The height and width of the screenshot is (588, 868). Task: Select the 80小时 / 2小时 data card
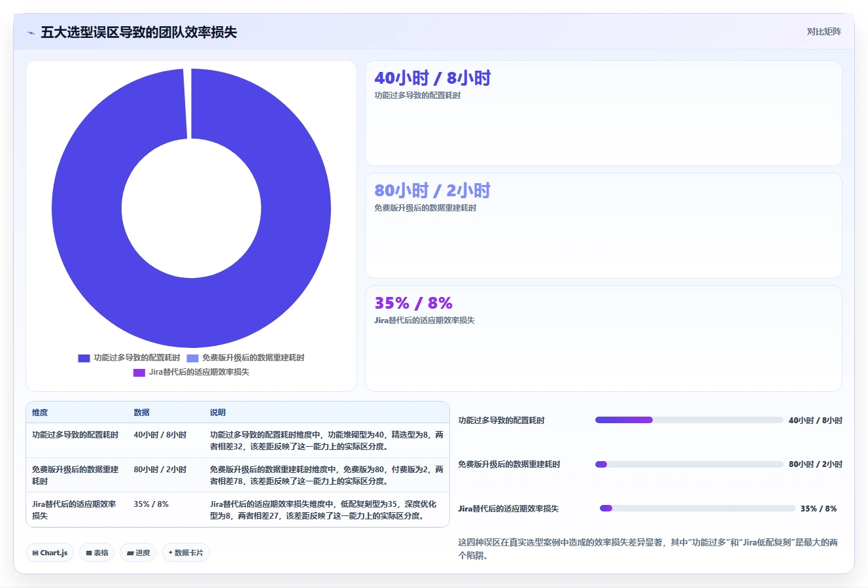[x=603, y=226]
